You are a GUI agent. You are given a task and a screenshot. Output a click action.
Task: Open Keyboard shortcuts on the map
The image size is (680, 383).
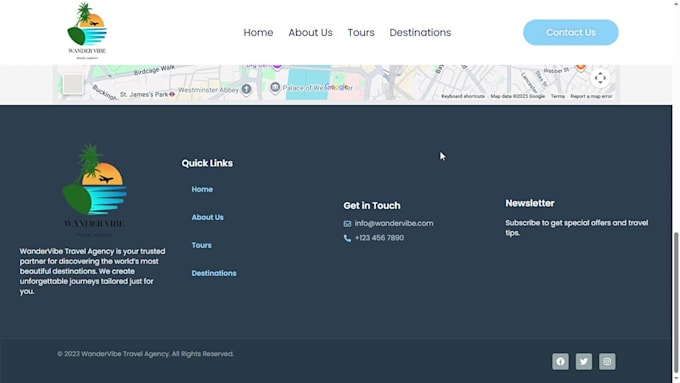click(463, 96)
